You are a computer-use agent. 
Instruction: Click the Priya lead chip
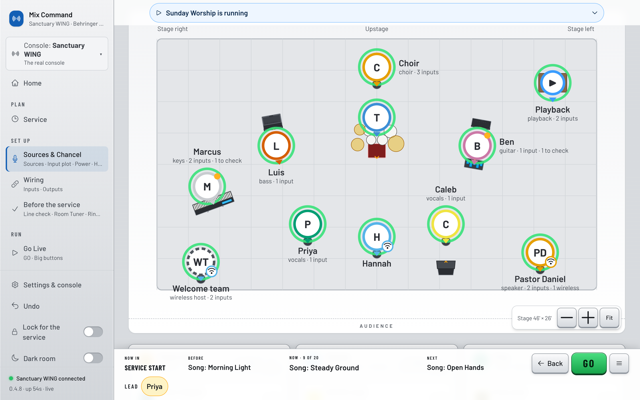point(154,387)
